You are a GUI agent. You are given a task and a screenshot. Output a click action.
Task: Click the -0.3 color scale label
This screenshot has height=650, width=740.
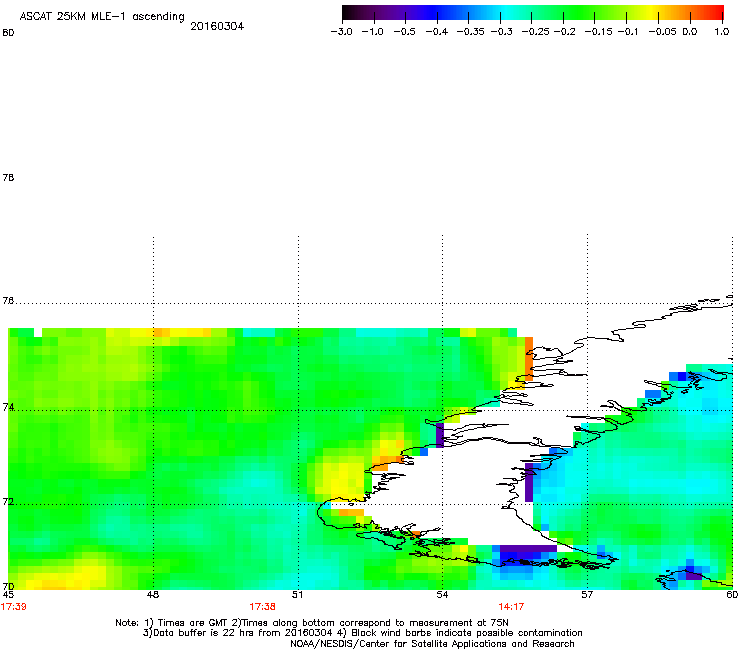coord(501,32)
